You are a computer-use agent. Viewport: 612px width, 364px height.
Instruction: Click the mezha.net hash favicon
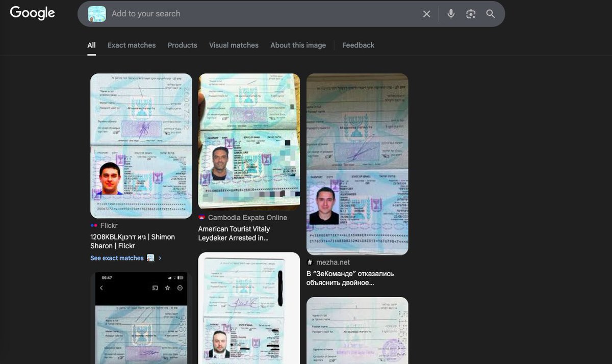click(x=310, y=262)
